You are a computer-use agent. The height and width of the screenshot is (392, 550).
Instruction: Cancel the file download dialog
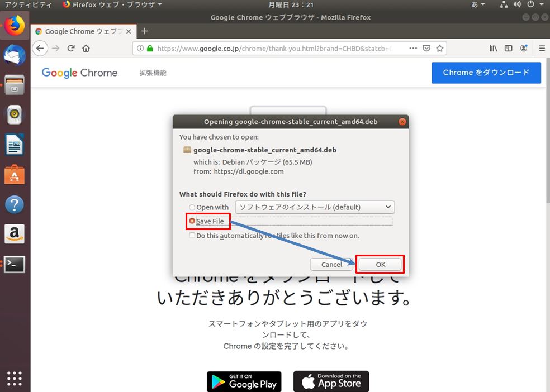331,265
